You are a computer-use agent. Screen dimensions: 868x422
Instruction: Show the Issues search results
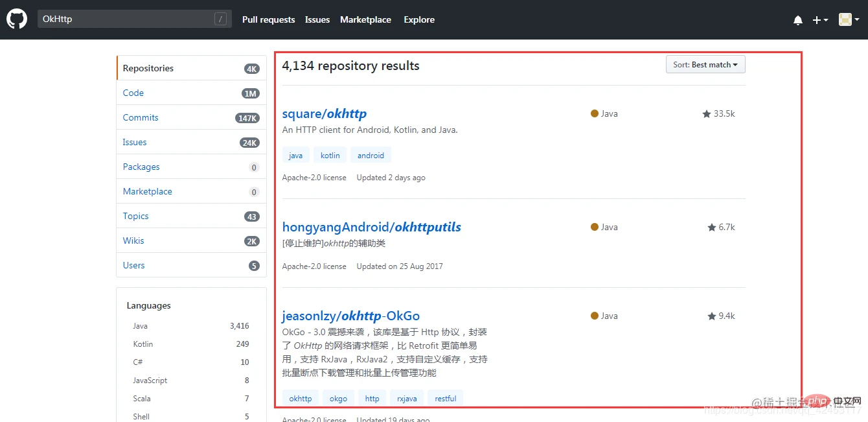pyautogui.click(x=135, y=143)
